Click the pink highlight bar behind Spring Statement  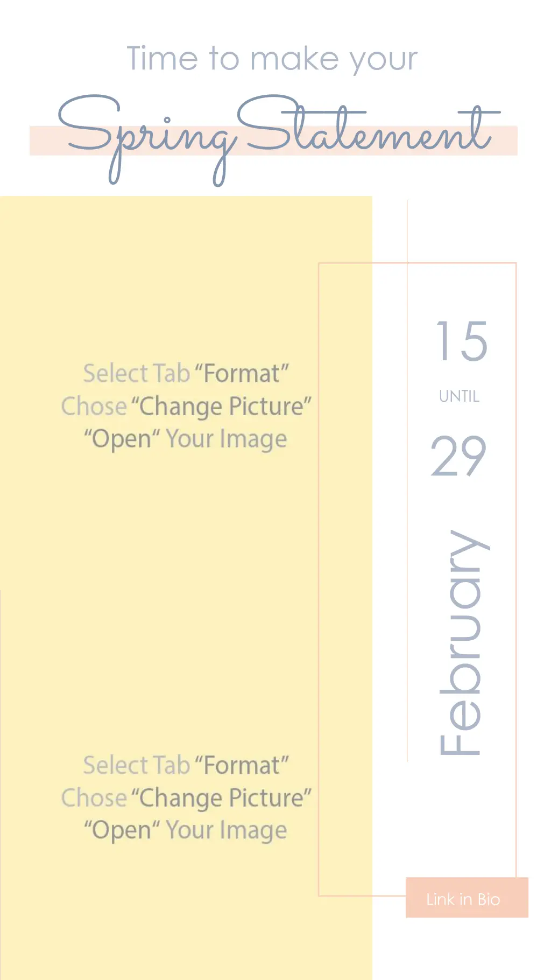click(x=273, y=141)
